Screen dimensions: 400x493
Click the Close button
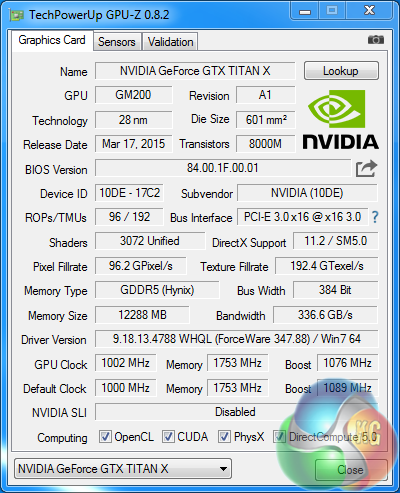tap(351, 470)
